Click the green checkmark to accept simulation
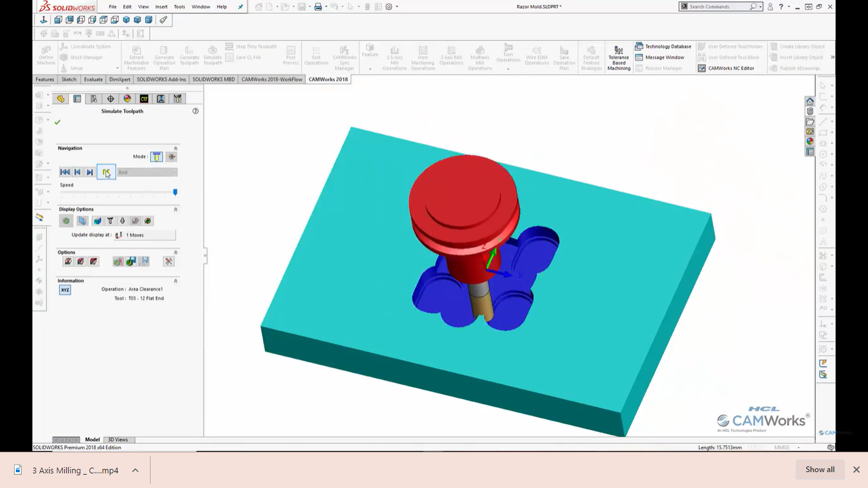Image resolution: width=868 pixels, height=488 pixels. (57, 122)
